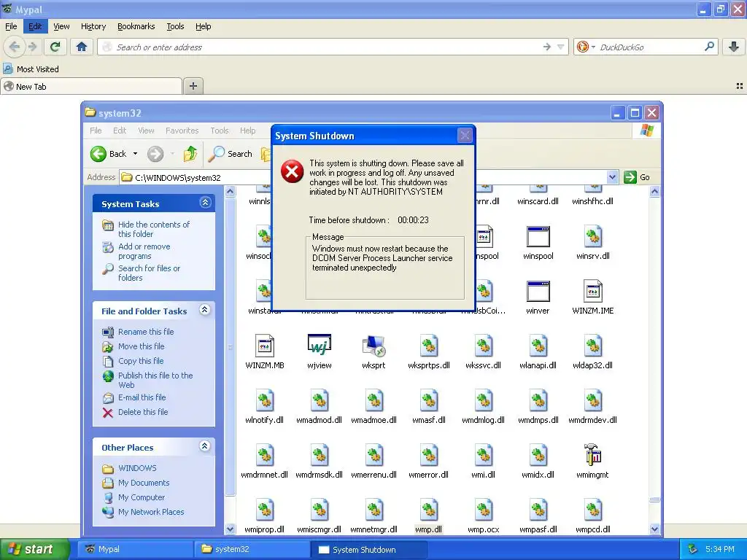Select the wldap32.dll file icon
This screenshot has height=560, width=747.
point(592,345)
